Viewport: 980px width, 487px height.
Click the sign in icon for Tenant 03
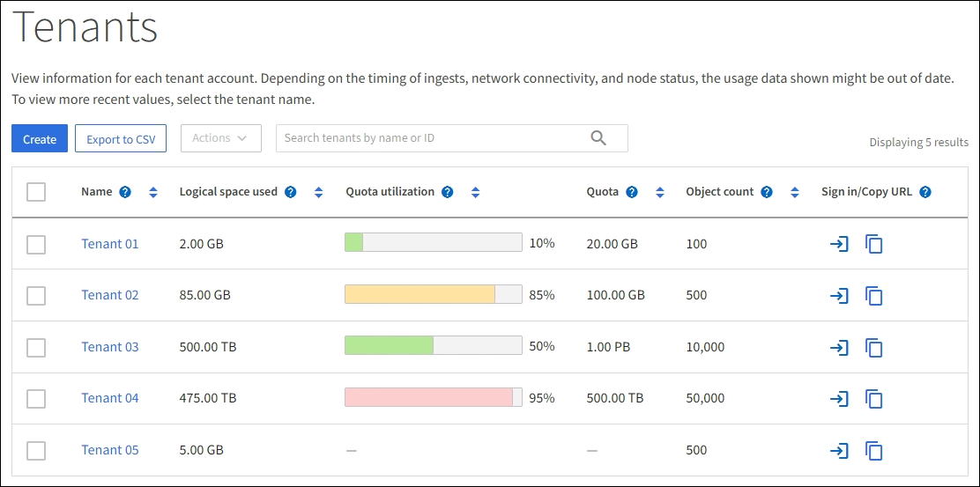tap(839, 348)
